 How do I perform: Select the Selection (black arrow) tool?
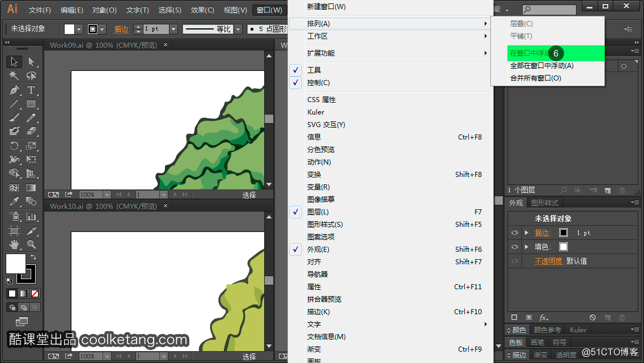coord(14,62)
